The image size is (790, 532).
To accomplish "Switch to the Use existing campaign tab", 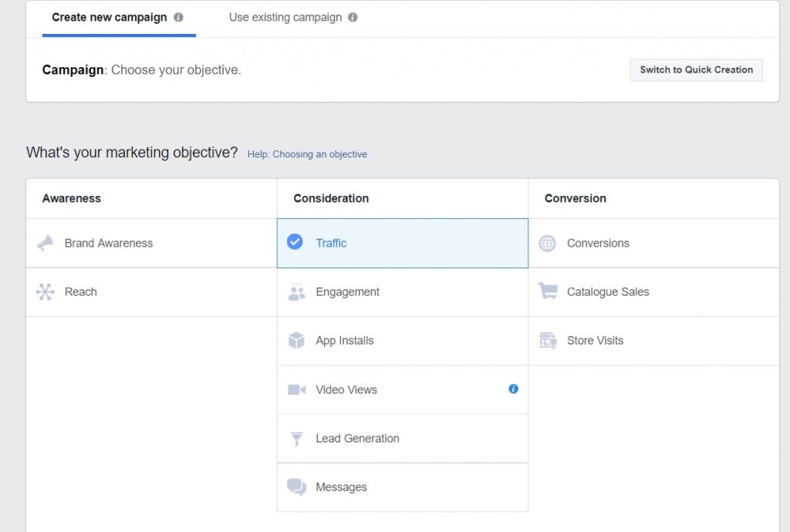I will pos(285,17).
